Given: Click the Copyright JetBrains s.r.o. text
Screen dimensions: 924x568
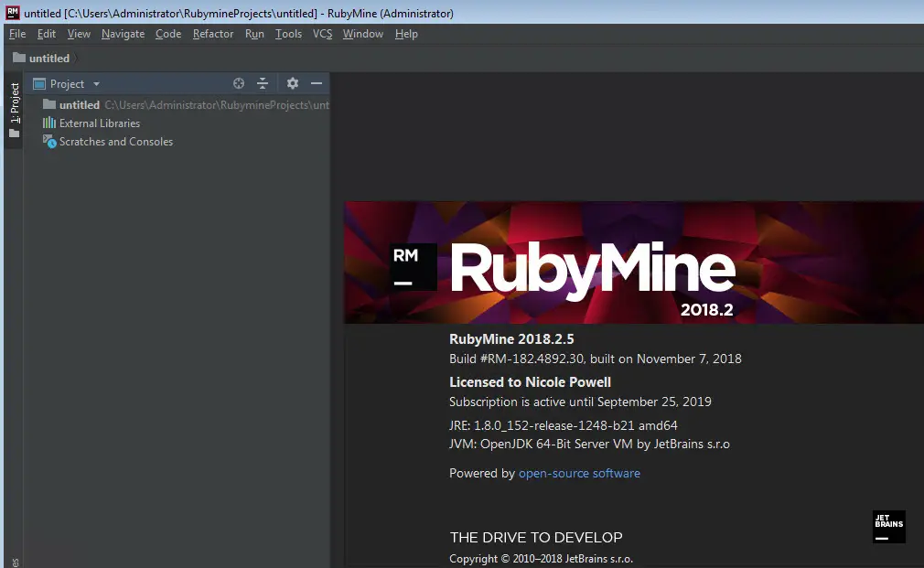Looking at the screenshot, I should (541, 559).
